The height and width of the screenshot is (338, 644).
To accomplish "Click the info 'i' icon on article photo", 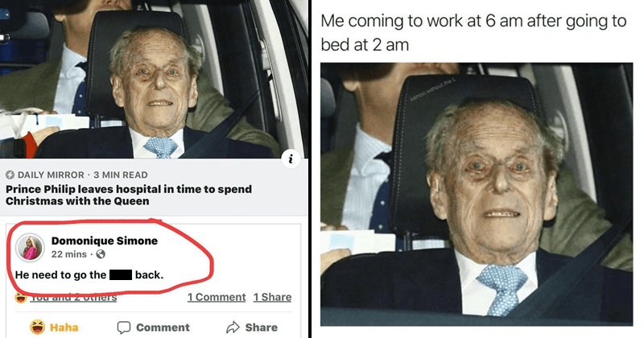I will (291, 159).
